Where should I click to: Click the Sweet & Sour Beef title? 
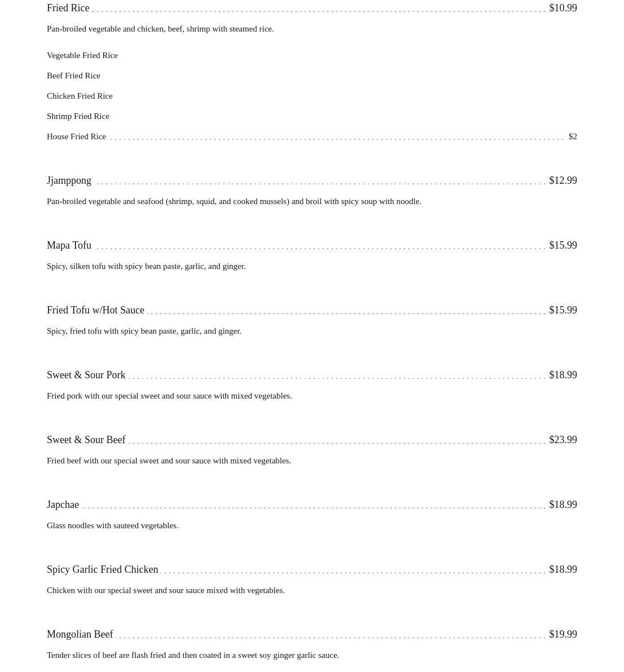pyautogui.click(x=86, y=440)
